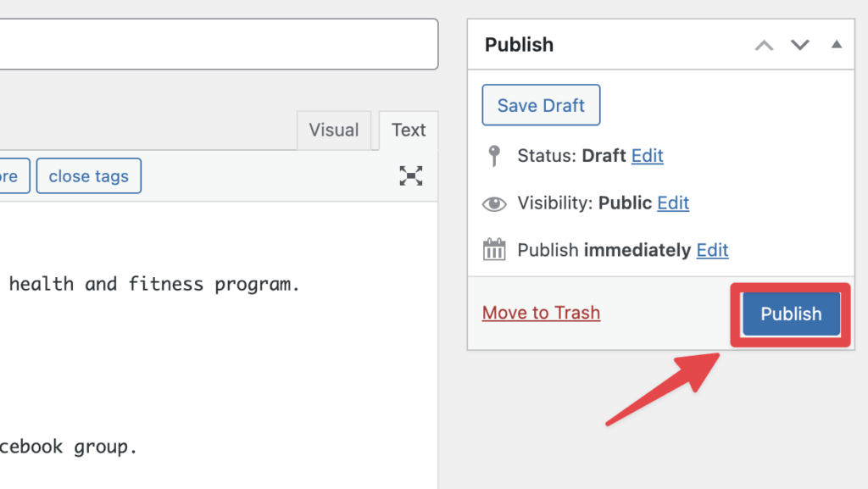Click the blue Publish button
868x489 pixels.
pyautogui.click(x=791, y=314)
